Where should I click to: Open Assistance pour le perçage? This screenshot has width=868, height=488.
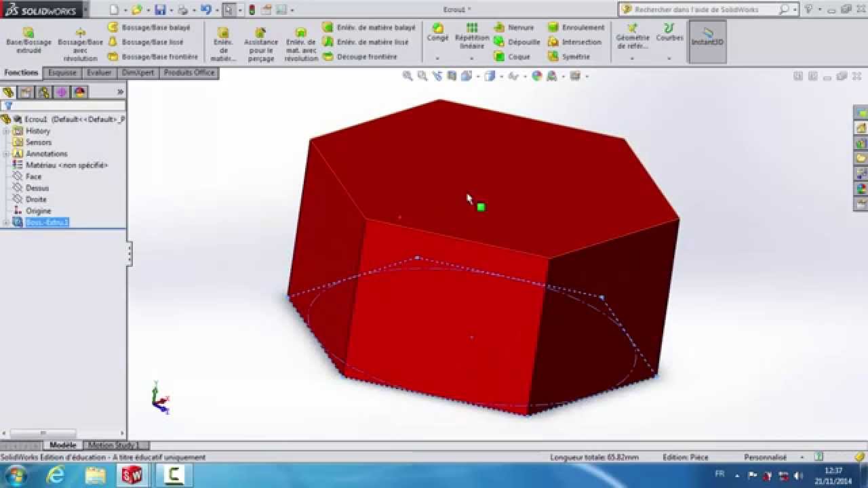click(x=261, y=45)
